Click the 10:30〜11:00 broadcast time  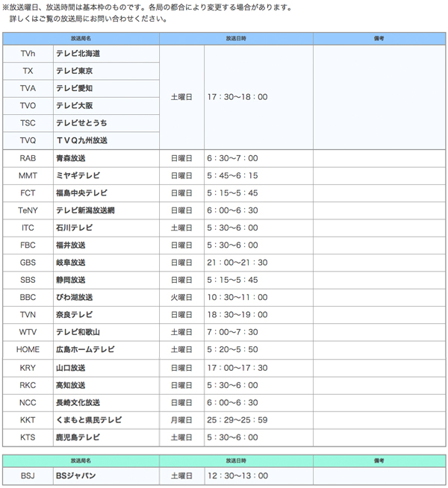pos(237,298)
